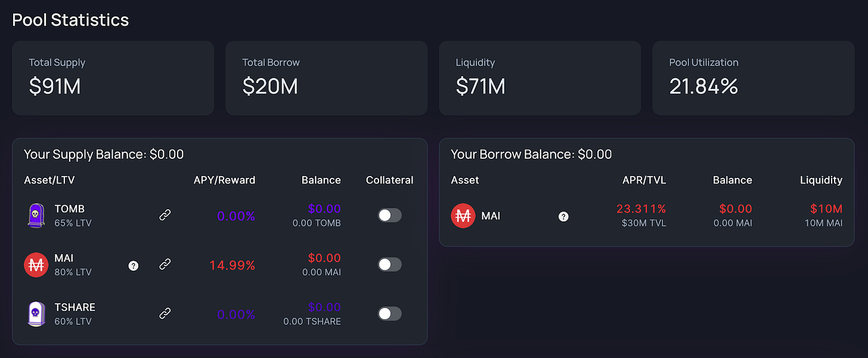Open the chain link icon in TSHARE row
The width and height of the screenshot is (868, 358).
click(x=165, y=313)
